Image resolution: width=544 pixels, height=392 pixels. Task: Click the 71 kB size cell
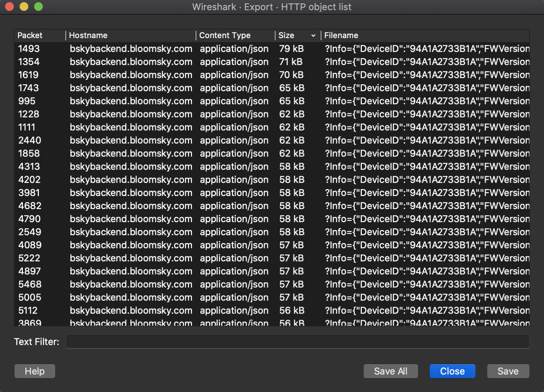click(x=291, y=62)
